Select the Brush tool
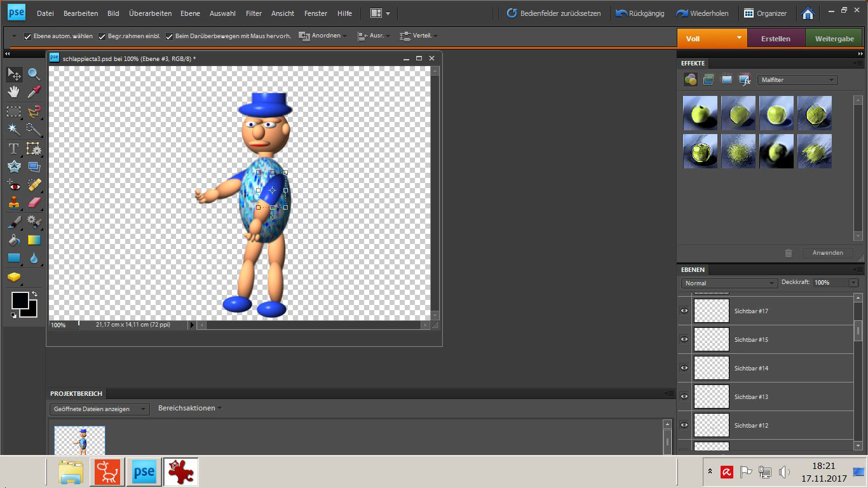This screenshot has height=488, width=868. coord(14,222)
